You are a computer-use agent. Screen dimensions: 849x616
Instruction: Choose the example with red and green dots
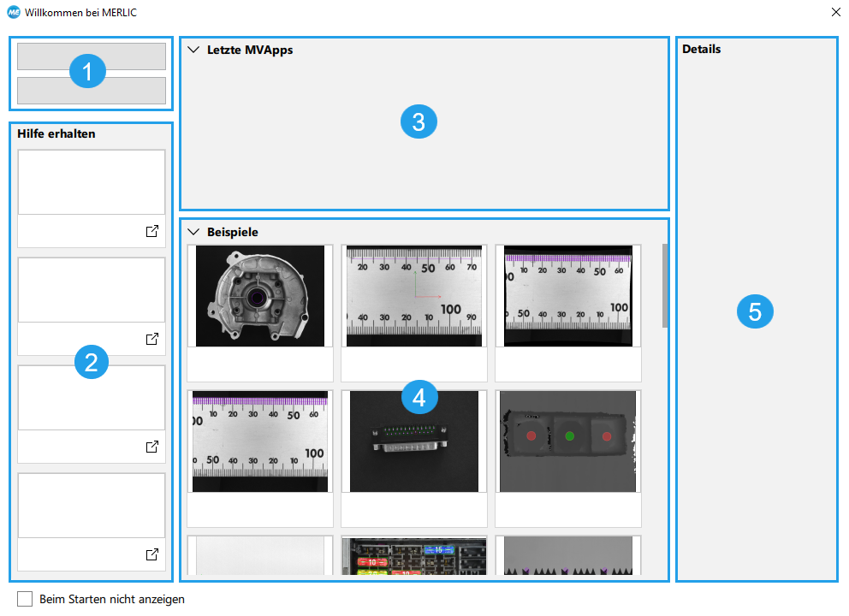pos(568,441)
